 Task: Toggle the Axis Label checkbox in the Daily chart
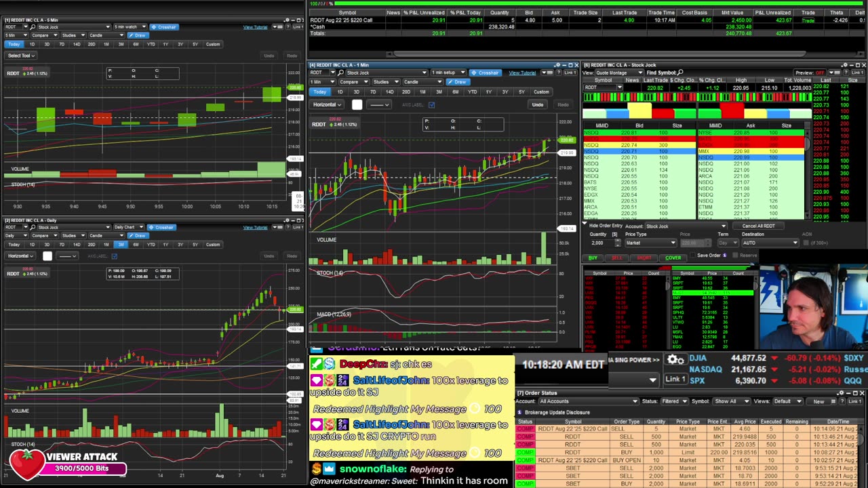[115, 256]
